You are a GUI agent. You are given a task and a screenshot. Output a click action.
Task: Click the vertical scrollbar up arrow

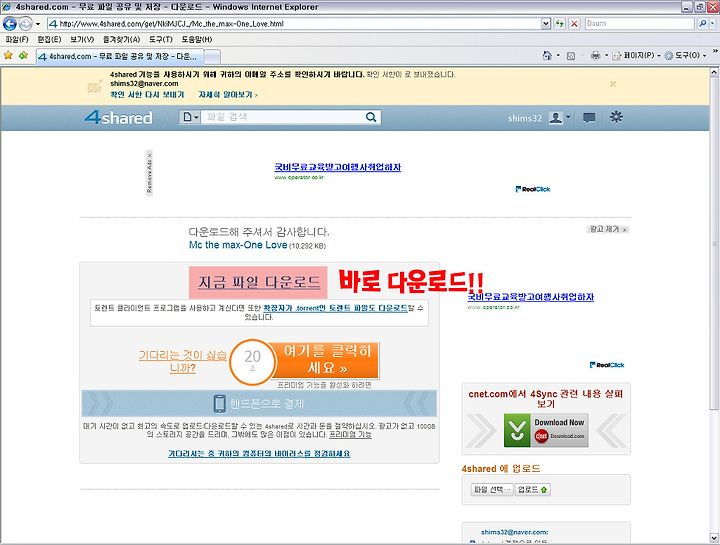pyautogui.click(x=714, y=73)
